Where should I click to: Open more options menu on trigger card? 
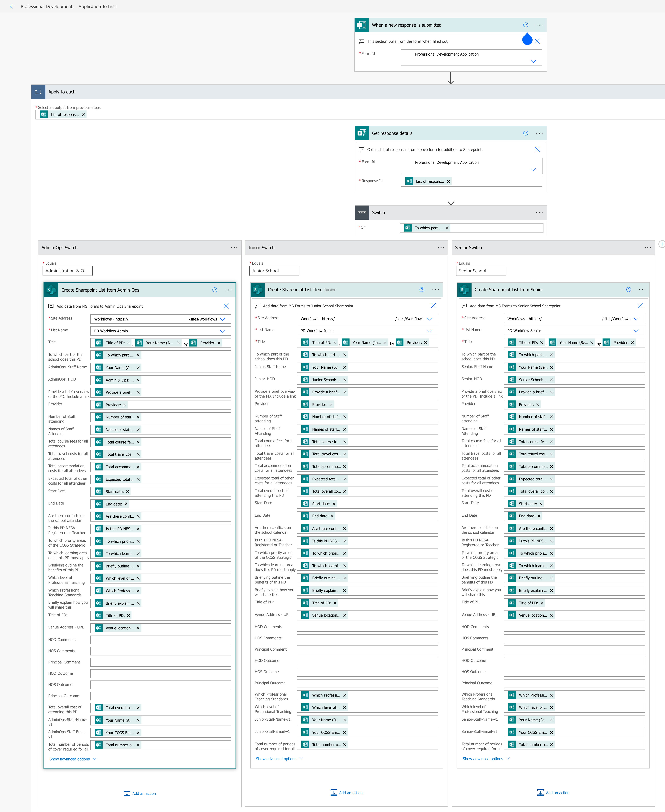click(539, 25)
